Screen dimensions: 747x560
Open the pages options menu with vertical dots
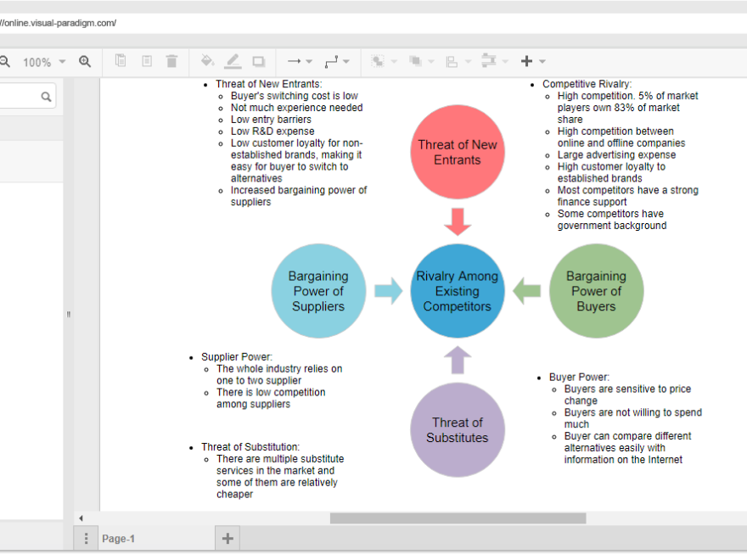86,538
